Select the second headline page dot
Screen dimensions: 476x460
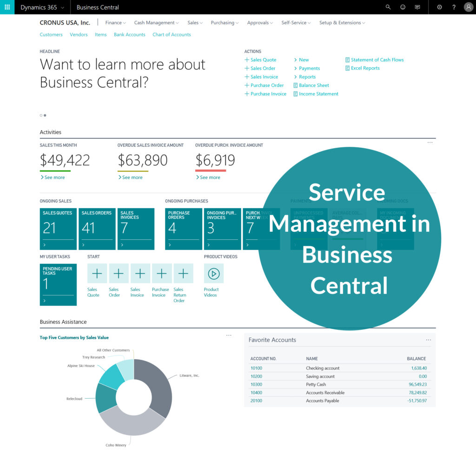pos(45,115)
